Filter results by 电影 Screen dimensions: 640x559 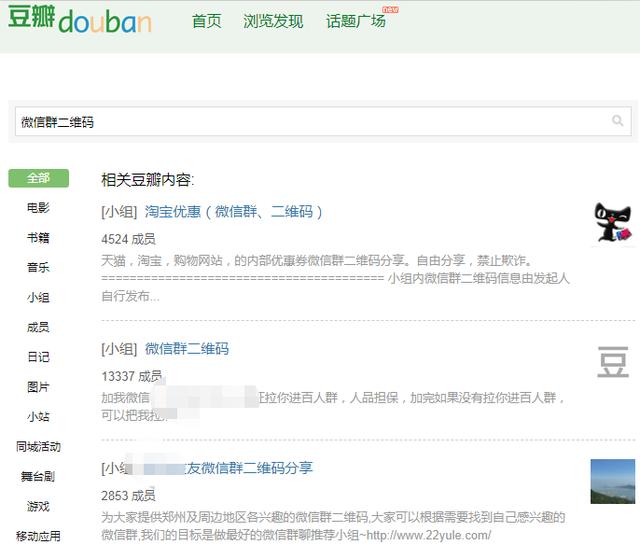[x=38, y=208]
